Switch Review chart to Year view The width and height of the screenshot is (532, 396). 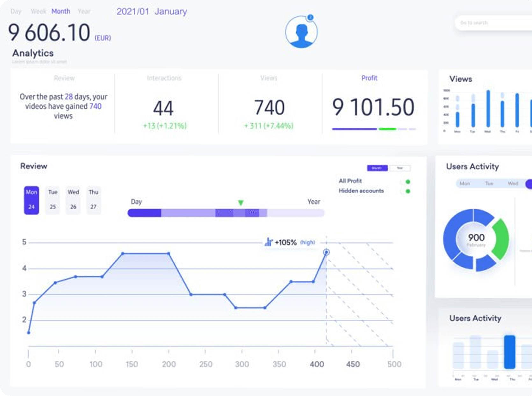click(x=400, y=168)
